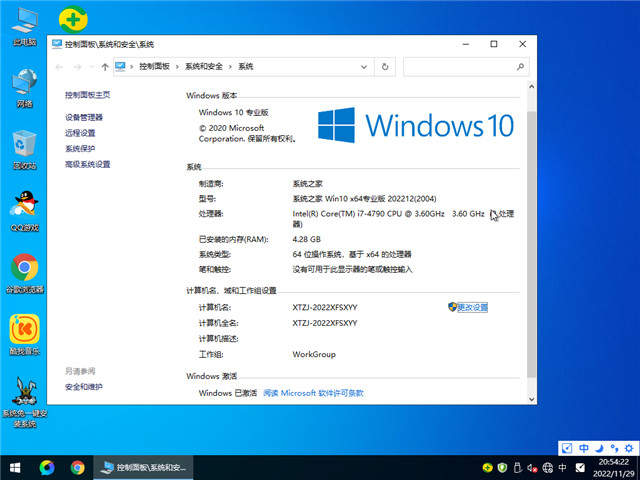Select computer name XTZJ-2022XFSXYY next to 计算机名
Image resolution: width=640 pixels, height=480 pixels.
(324, 307)
